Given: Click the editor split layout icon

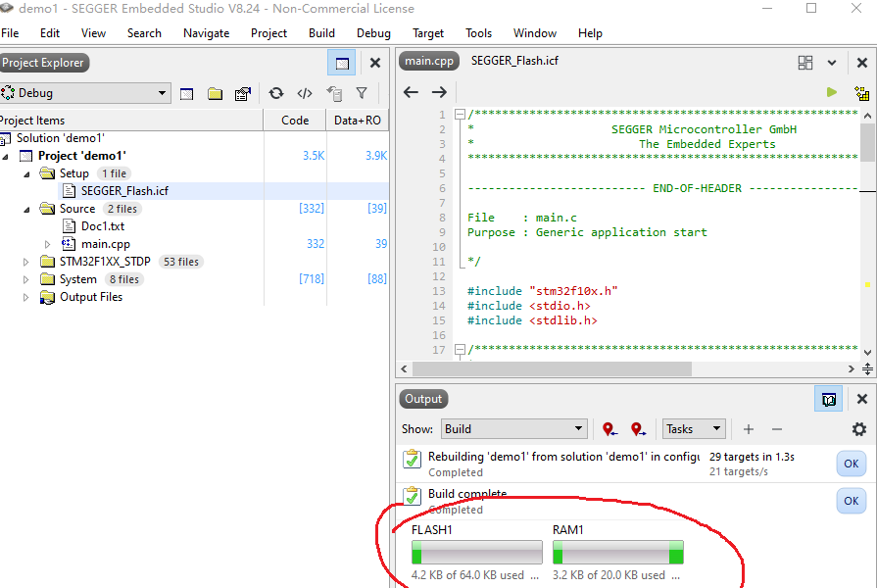Looking at the screenshot, I should coord(805,63).
